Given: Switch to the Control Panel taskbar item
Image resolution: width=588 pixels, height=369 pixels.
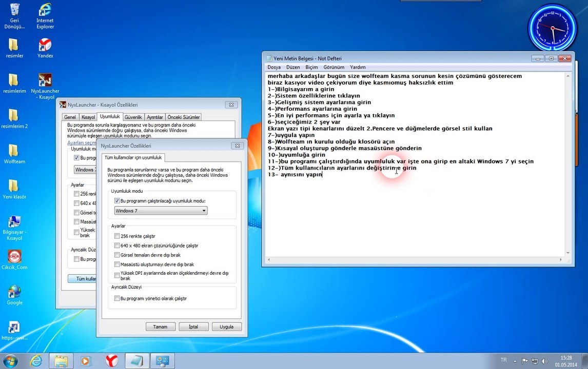Looking at the screenshot, I should pyautogui.click(x=162, y=361).
